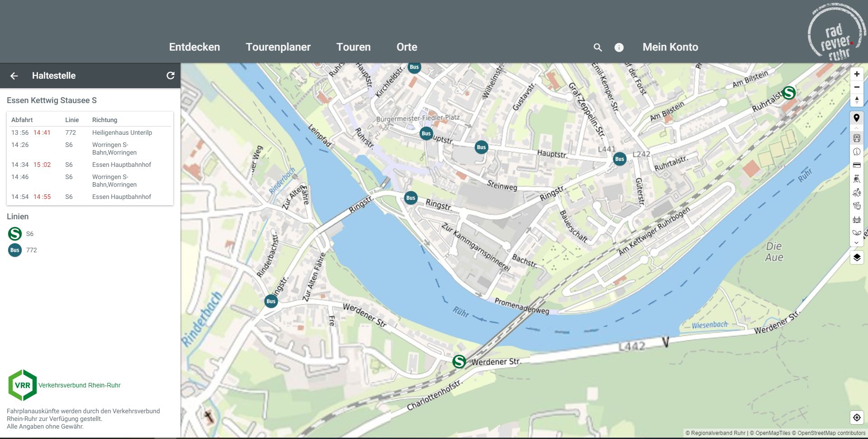
Task: Toggle the industrial heritage mine tower filter
Action: click(856, 179)
